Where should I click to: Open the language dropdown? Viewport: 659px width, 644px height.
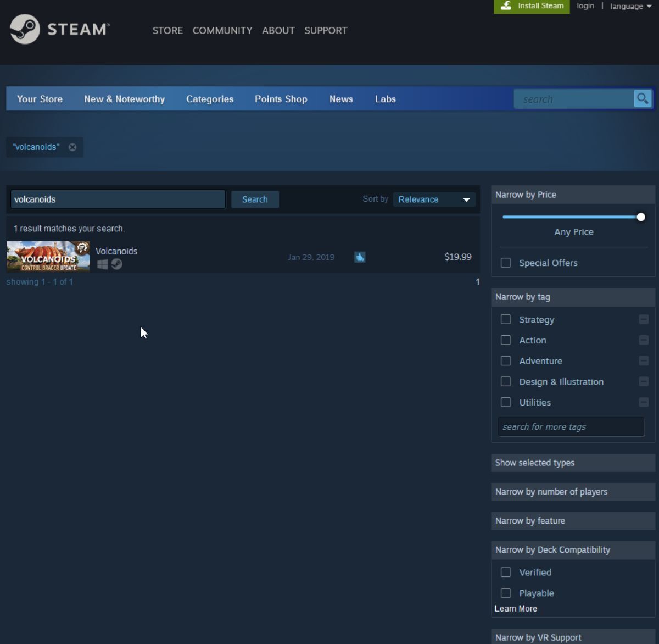point(630,6)
